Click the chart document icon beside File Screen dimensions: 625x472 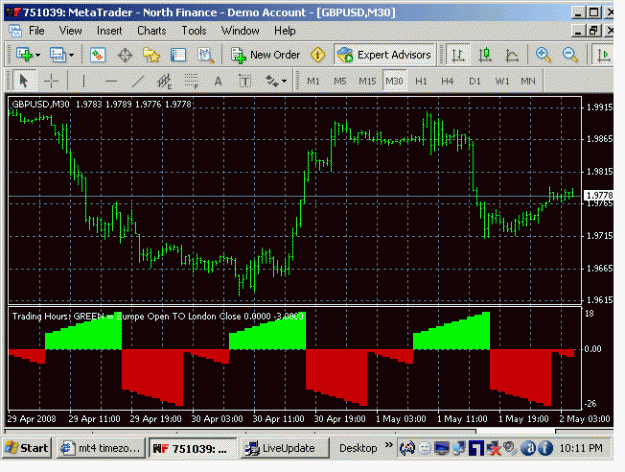(15, 31)
